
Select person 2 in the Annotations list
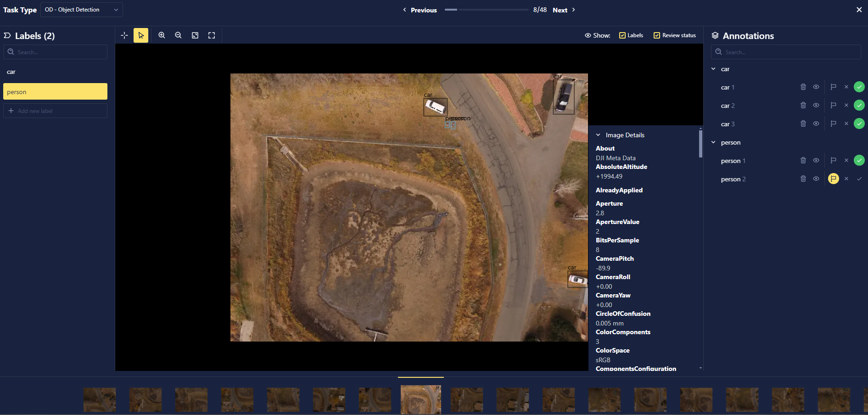tap(733, 179)
